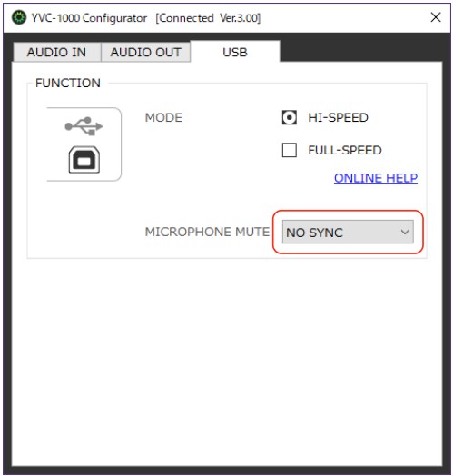
Task: Click the FULL-SPEED label text
Action: [345, 150]
